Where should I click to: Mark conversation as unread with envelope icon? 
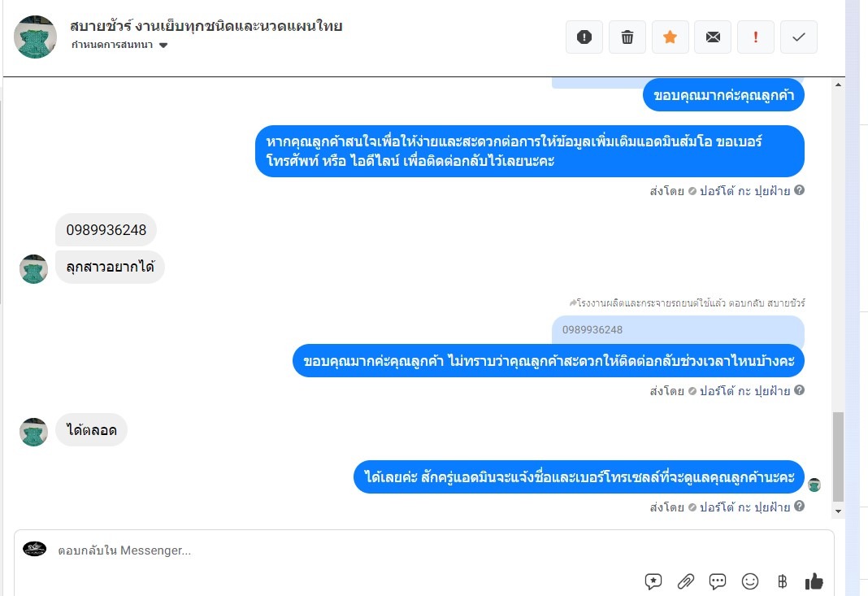pos(713,37)
